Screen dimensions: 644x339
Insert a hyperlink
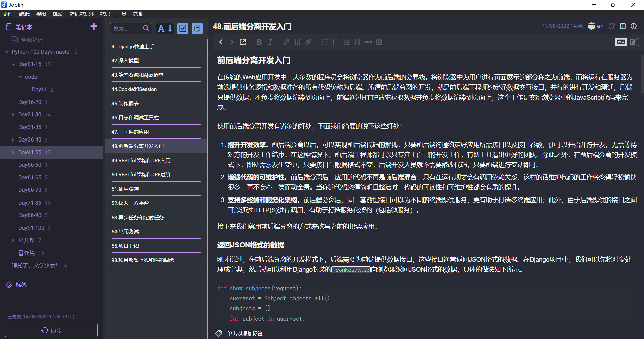(x=286, y=42)
